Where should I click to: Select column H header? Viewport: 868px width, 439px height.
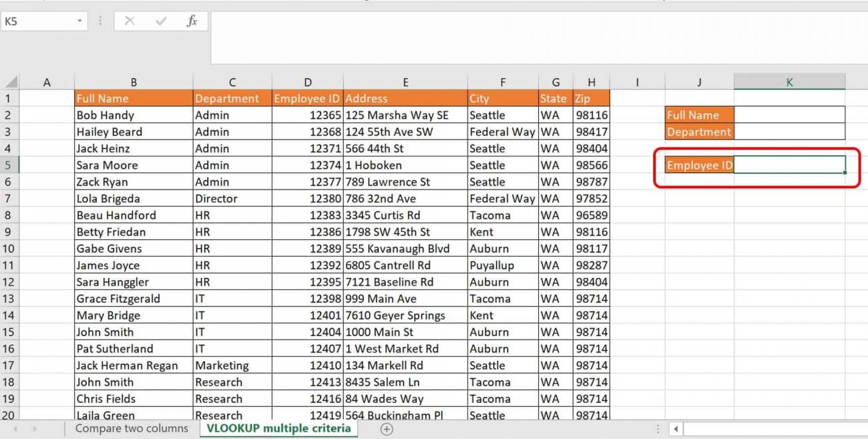click(592, 82)
